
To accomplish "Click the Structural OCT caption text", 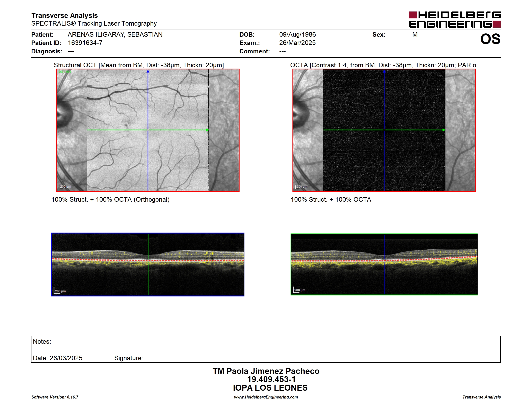I will [139, 65].
